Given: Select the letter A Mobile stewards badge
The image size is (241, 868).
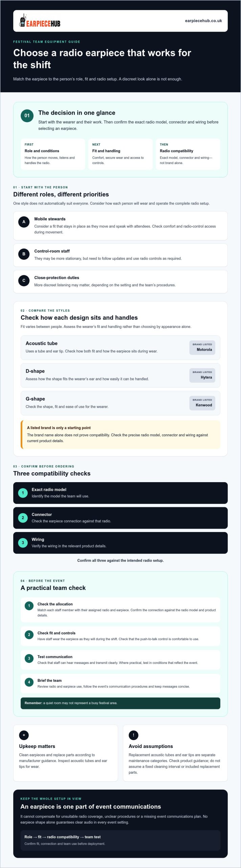Looking at the screenshot, I should pos(24,222).
